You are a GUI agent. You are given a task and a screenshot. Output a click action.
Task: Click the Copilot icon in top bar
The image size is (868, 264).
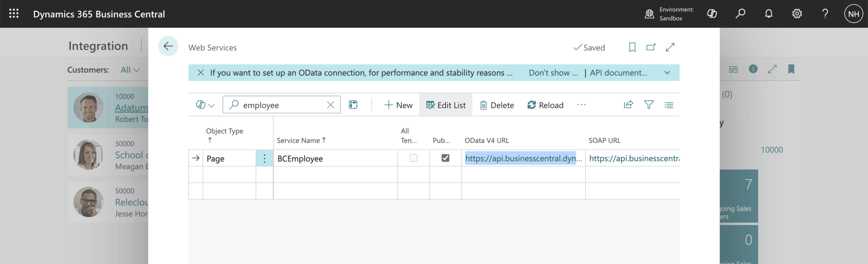(x=712, y=14)
